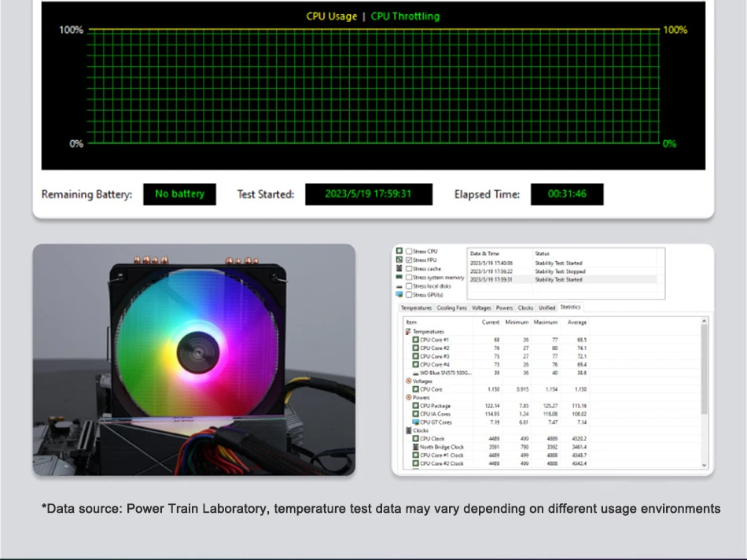This screenshot has height=560, width=747.
Task: Click the Voltages category icon
Action: point(408,381)
